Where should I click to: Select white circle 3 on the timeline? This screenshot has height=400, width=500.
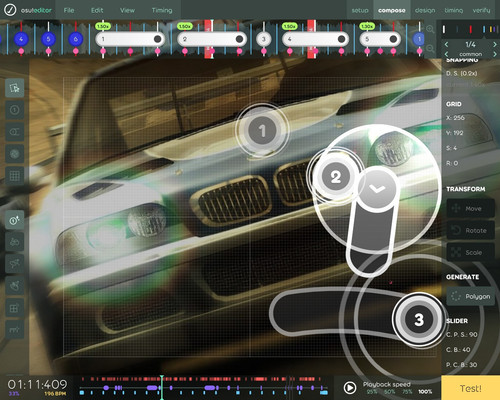tap(264, 39)
